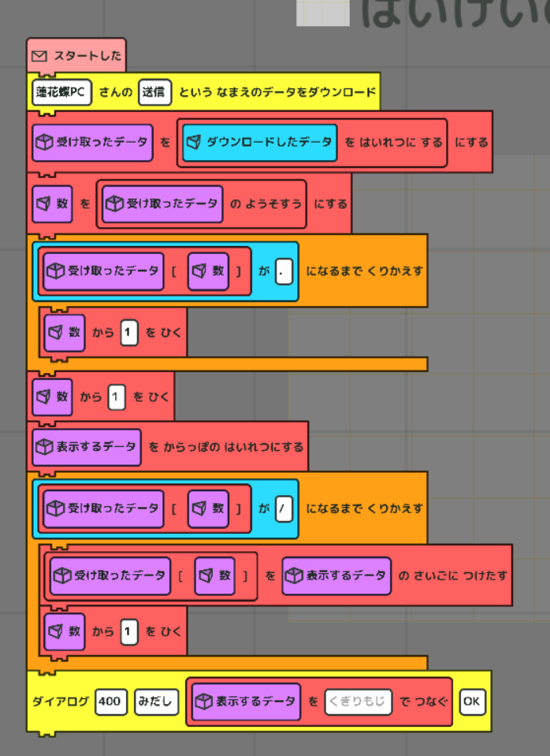Click the 数 variable in のようそすう assignment row
This screenshot has height=756, width=550.
tap(53, 203)
